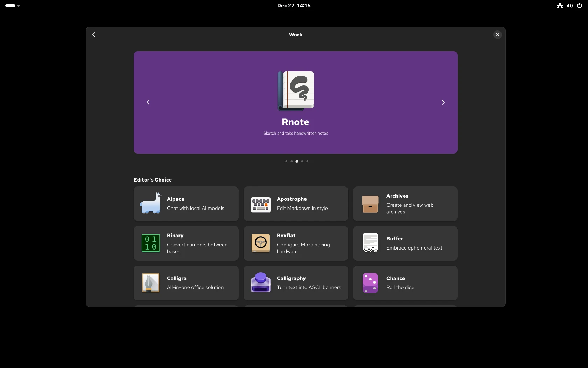Click the Buffer document icon
The height and width of the screenshot is (368, 588).
(x=370, y=243)
